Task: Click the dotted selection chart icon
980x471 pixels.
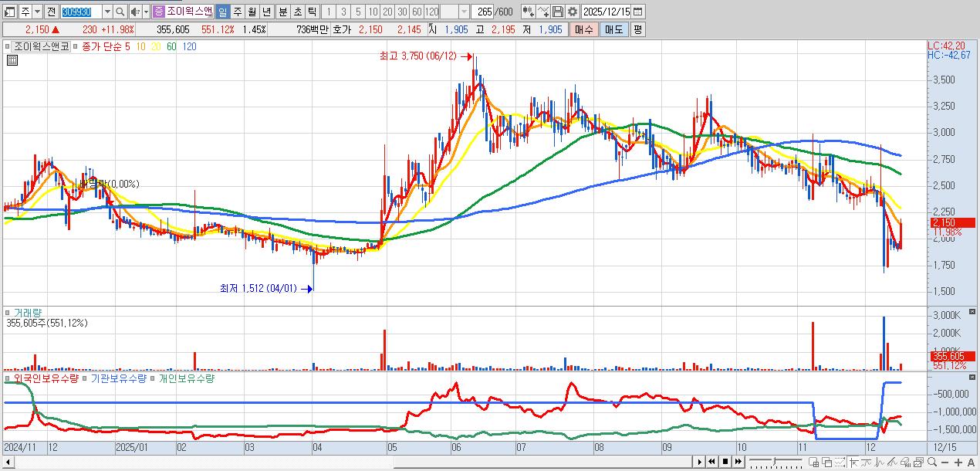Action: tap(840, 462)
